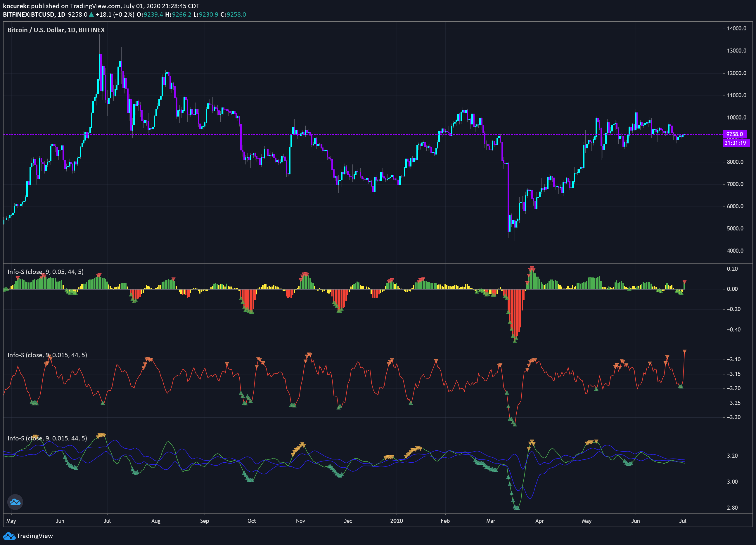Click the Apr label on the time axis

pos(539,521)
